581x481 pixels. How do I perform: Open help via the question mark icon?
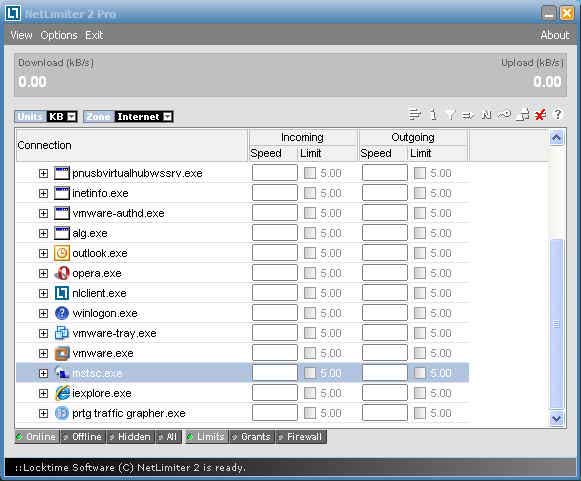pyautogui.click(x=558, y=114)
